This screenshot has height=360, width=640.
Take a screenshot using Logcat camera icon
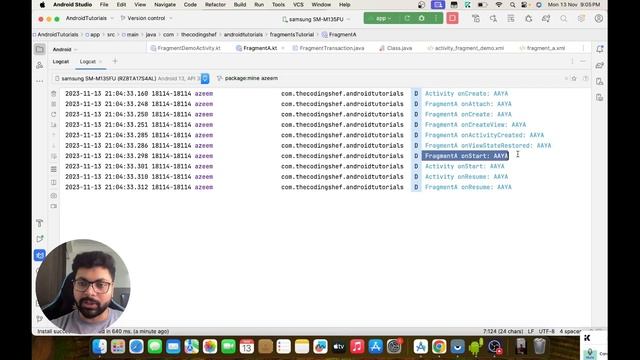coord(53,196)
